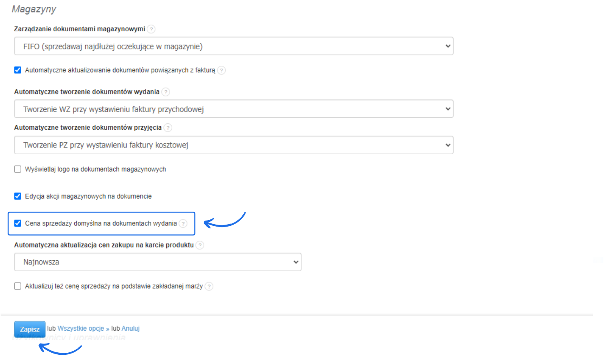Open the FIFO warehouse management dropdown

coord(233,46)
